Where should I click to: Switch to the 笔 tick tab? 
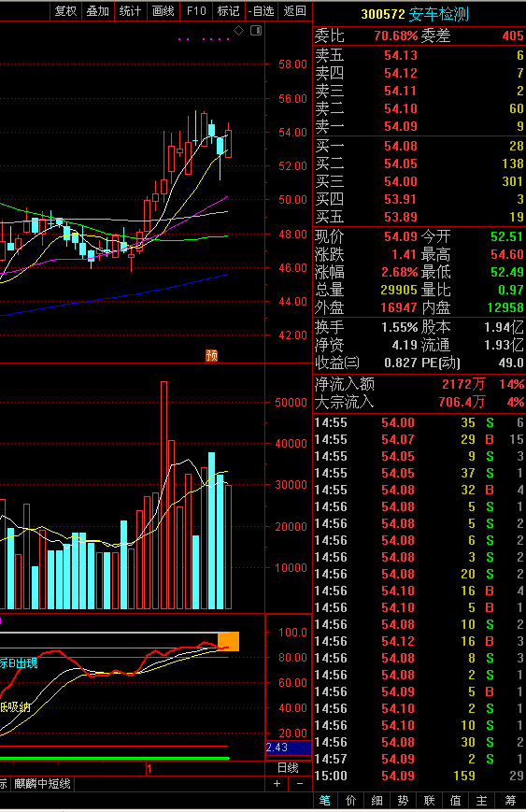[325, 801]
